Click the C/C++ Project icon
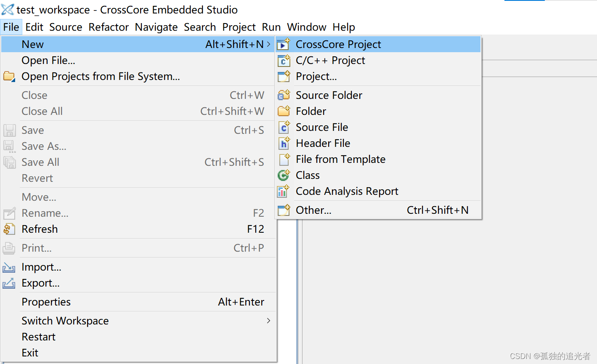 (x=284, y=61)
